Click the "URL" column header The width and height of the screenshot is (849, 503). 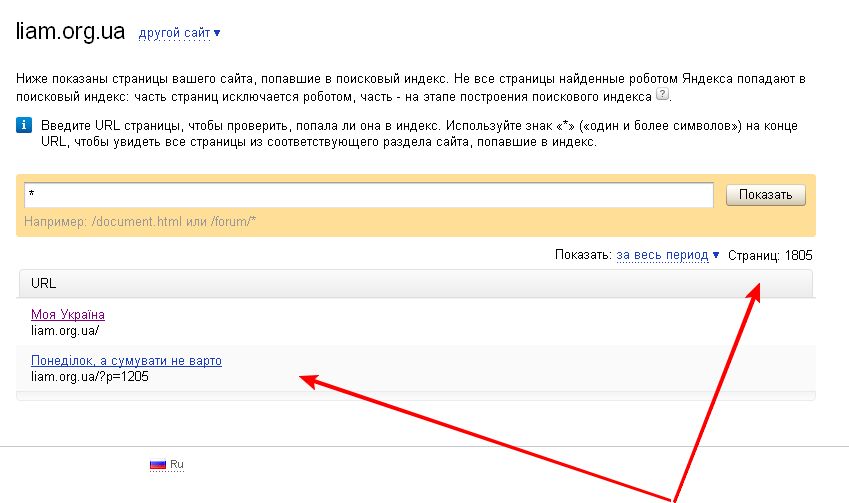(x=44, y=283)
